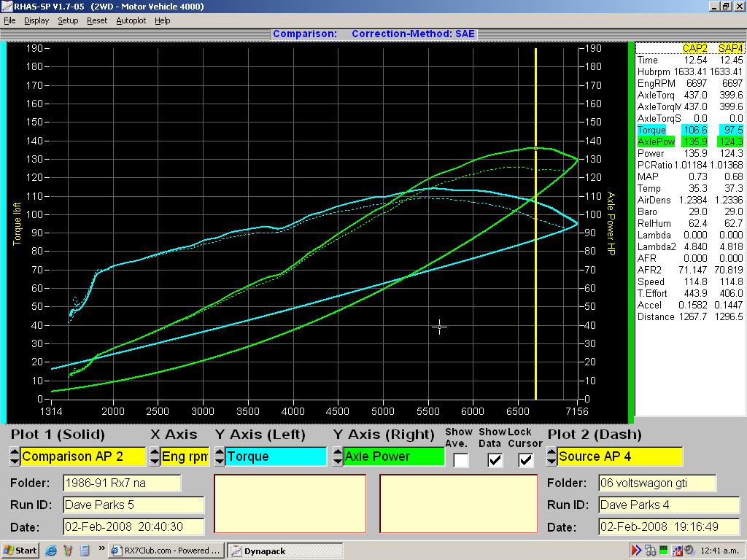This screenshot has height=560, width=747.
Task: Click the right empty notes box
Action: [x=458, y=503]
